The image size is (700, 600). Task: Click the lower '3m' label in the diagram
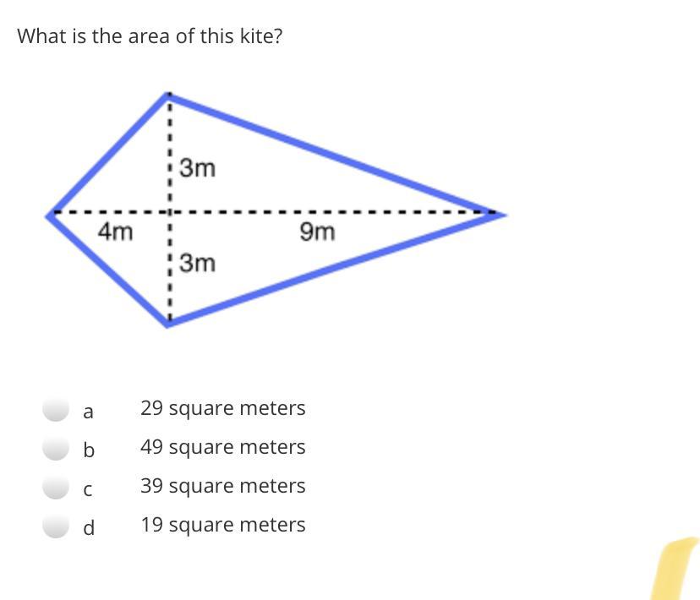pos(199,264)
